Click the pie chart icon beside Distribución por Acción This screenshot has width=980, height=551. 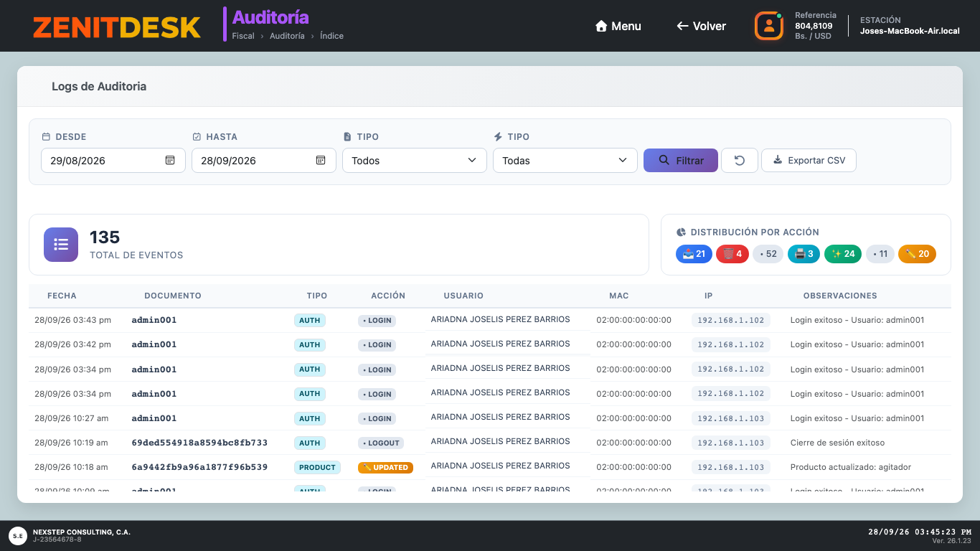tap(681, 232)
